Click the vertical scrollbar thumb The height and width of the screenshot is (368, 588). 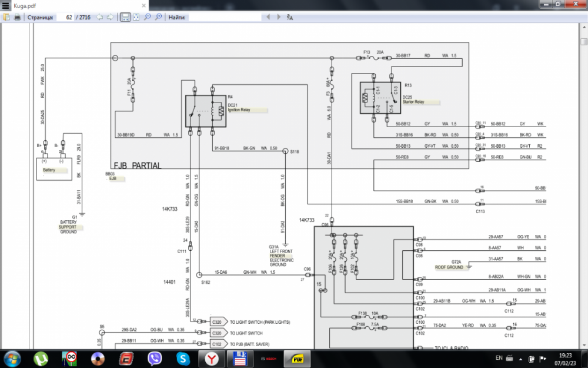point(584,41)
